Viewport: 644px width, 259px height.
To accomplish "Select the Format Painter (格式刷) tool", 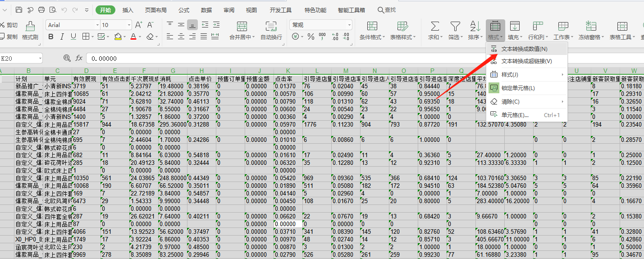I will pyautogui.click(x=30, y=31).
